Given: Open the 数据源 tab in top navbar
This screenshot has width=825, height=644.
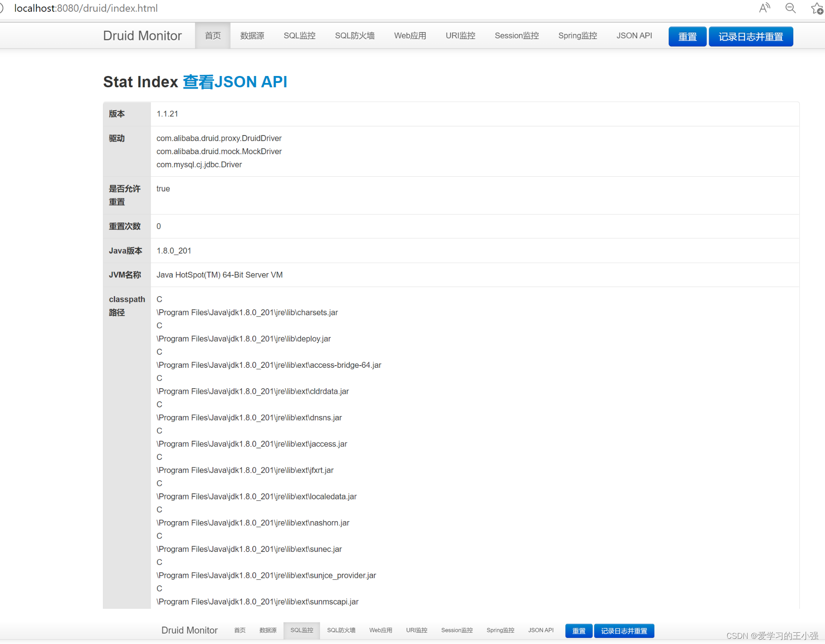Looking at the screenshot, I should pos(252,36).
